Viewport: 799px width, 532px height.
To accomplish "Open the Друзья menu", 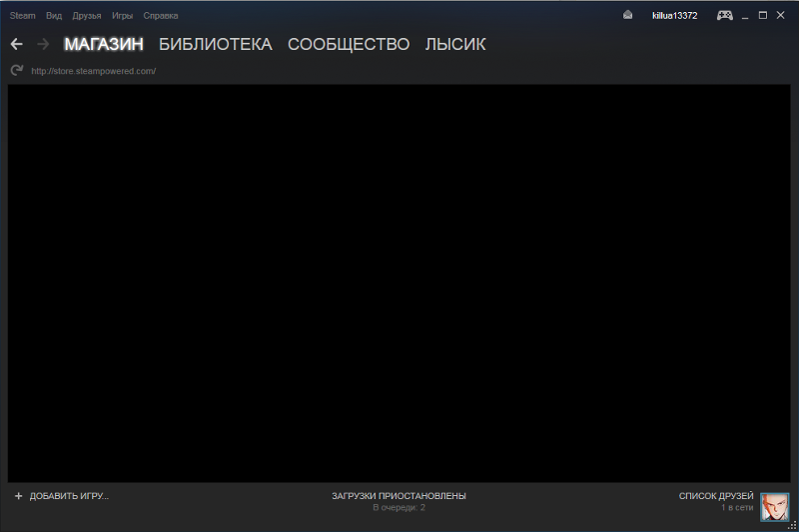I will pyautogui.click(x=87, y=16).
